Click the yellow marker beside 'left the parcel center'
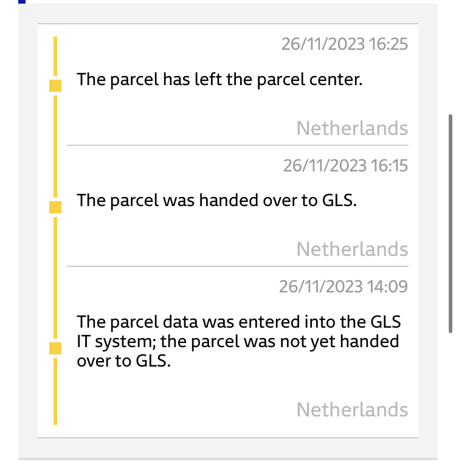456x476 pixels. (x=55, y=86)
